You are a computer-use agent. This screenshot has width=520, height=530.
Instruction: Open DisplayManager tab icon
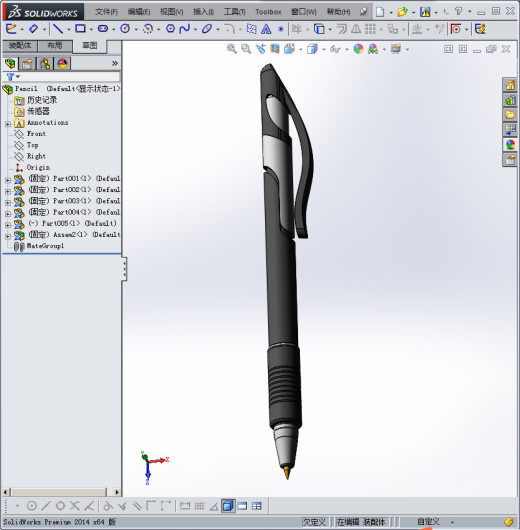[x=63, y=64]
